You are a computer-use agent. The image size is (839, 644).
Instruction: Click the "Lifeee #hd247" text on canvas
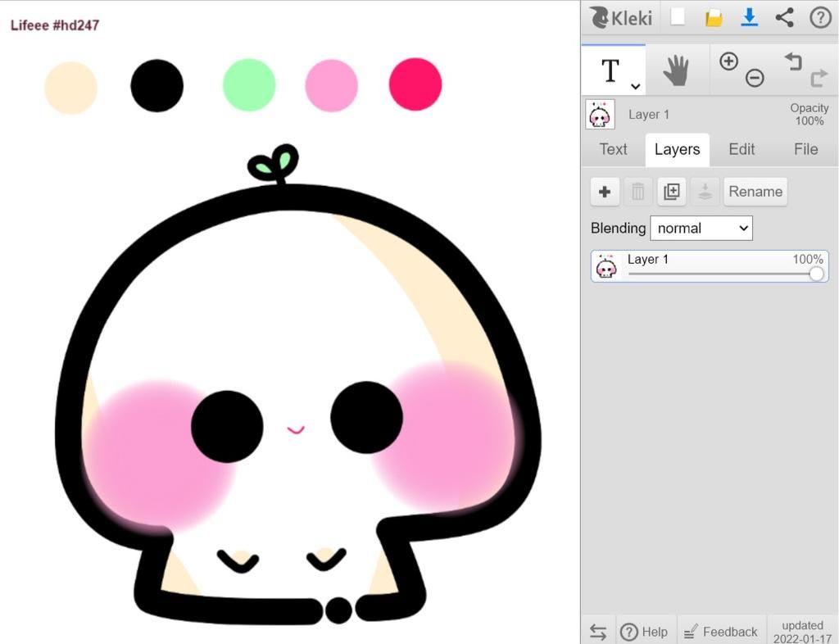pos(55,25)
